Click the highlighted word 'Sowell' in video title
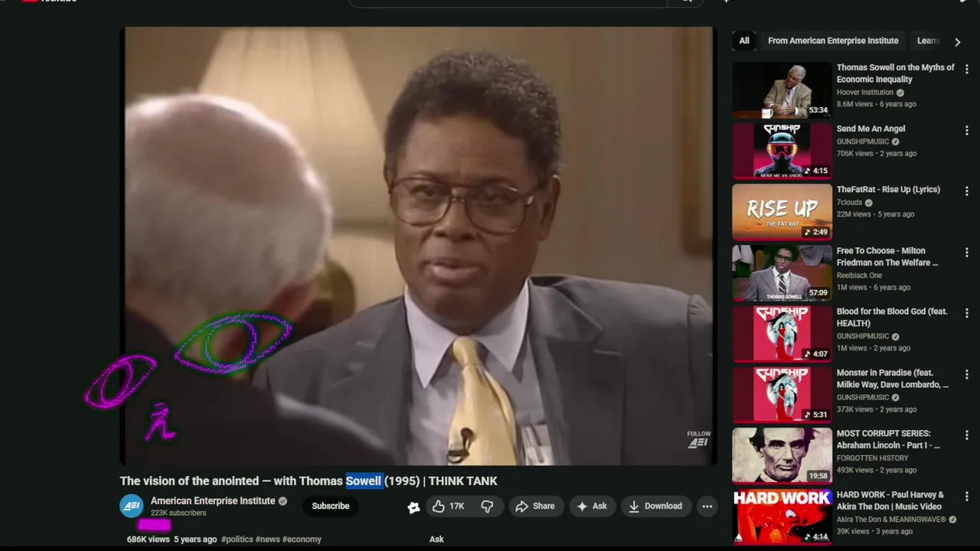The width and height of the screenshot is (980, 551). tap(363, 481)
